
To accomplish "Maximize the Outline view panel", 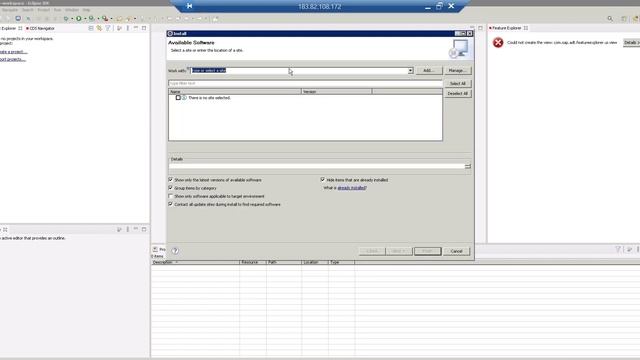I will (x=144, y=229).
